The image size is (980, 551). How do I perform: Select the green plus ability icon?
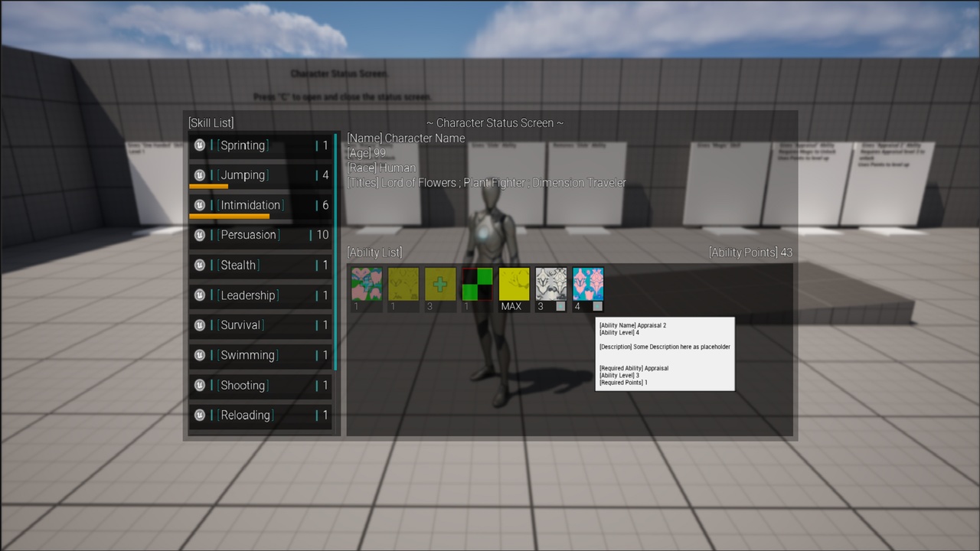(x=440, y=284)
